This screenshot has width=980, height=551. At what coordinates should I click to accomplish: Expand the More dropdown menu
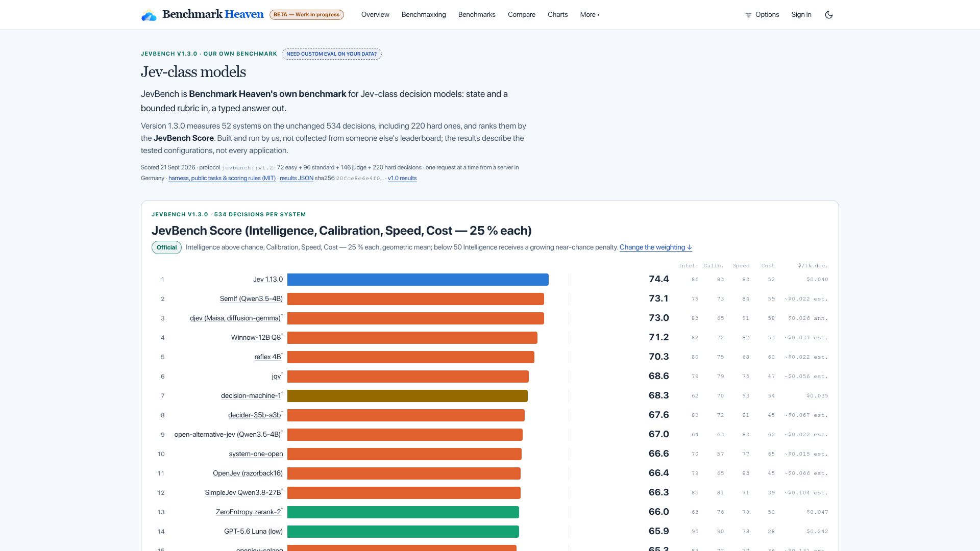[x=590, y=15]
